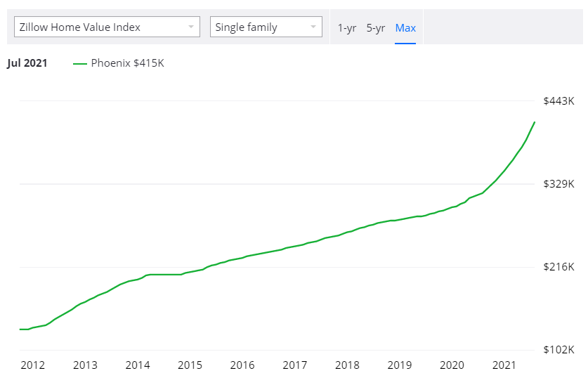
Task: Click the arrow icon beside Single family
Action: 313,27
